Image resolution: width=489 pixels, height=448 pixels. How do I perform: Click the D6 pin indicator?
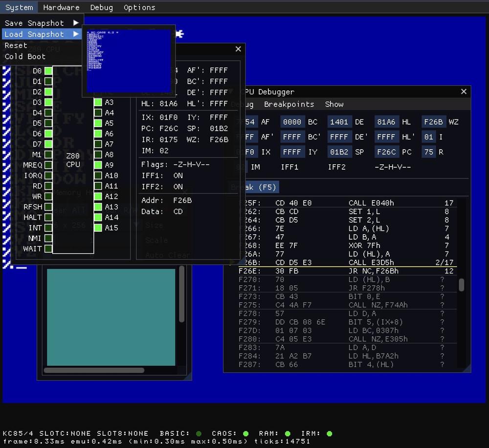(48, 134)
